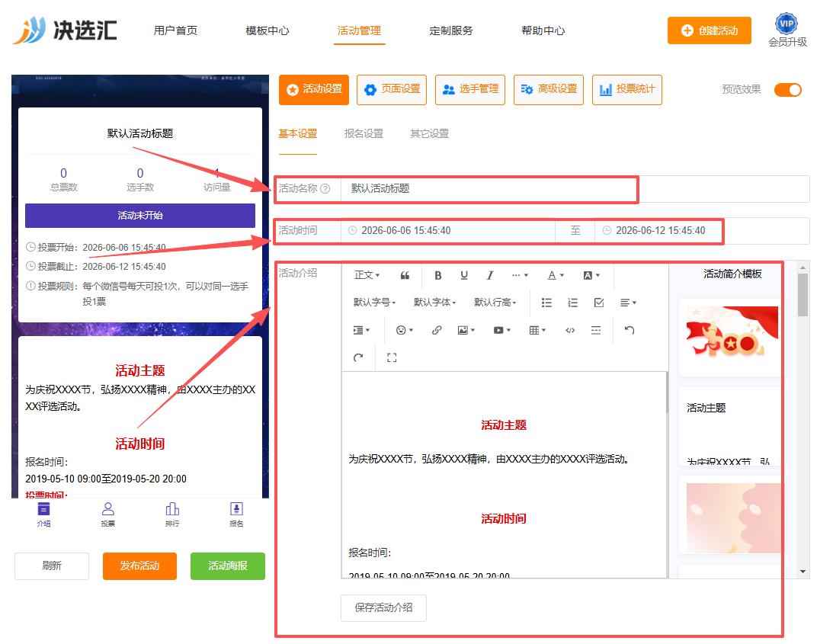Open the insert table dropdown
833x644 pixels.
point(537,330)
